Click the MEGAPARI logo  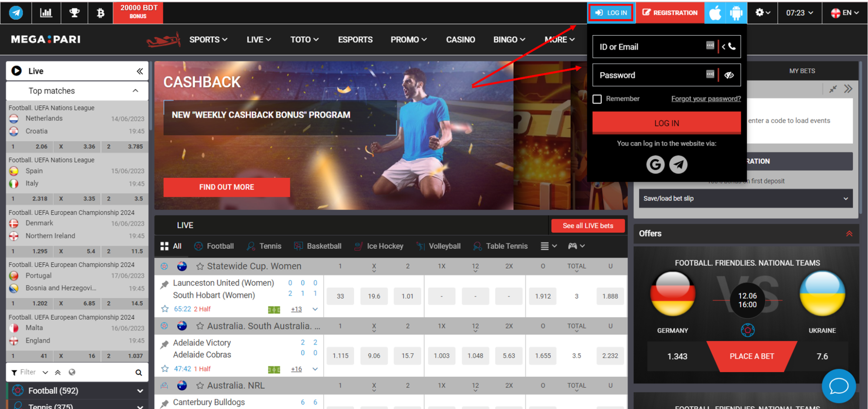click(x=46, y=40)
